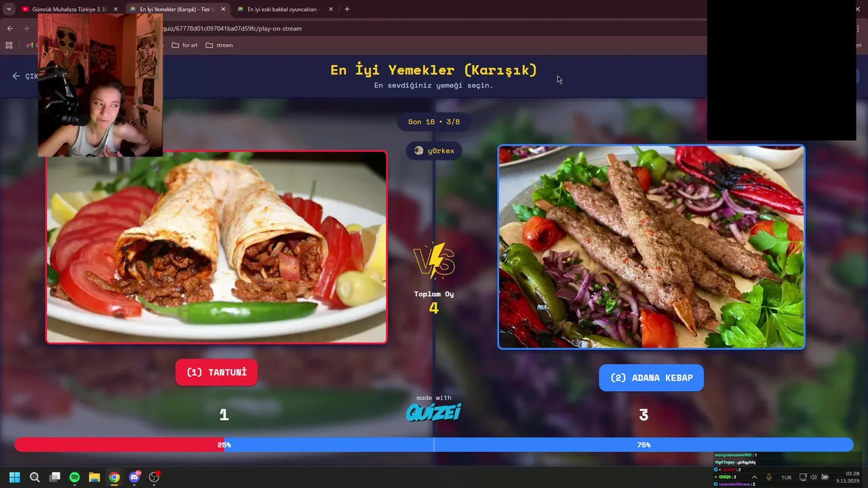Open the clock showing 01:28
Image resolution: width=868 pixels, height=488 pixels.
(x=848, y=477)
